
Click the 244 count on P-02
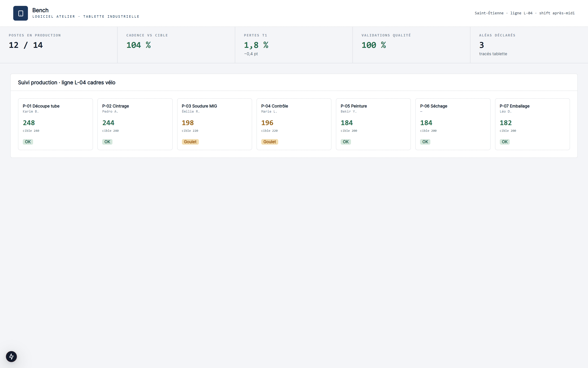pyautogui.click(x=108, y=123)
